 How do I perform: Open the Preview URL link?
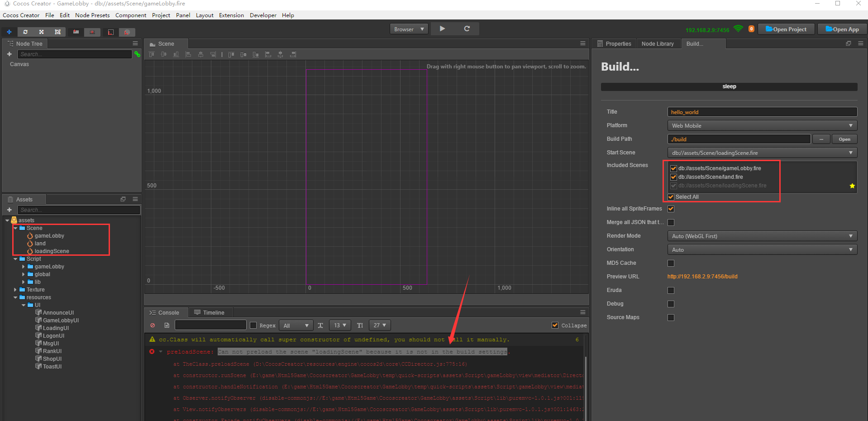[x=702, y=277]
